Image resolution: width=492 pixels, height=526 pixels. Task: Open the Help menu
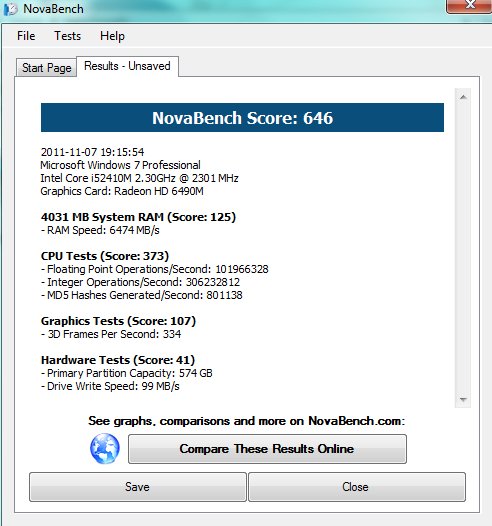point(112,36)
